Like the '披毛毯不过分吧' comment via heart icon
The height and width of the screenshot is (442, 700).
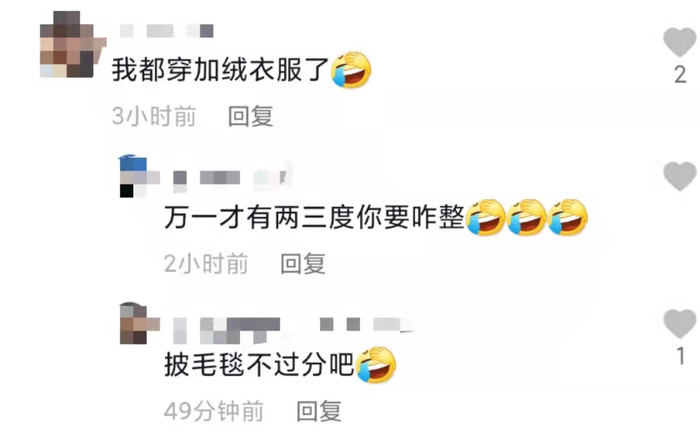point(679,323)
